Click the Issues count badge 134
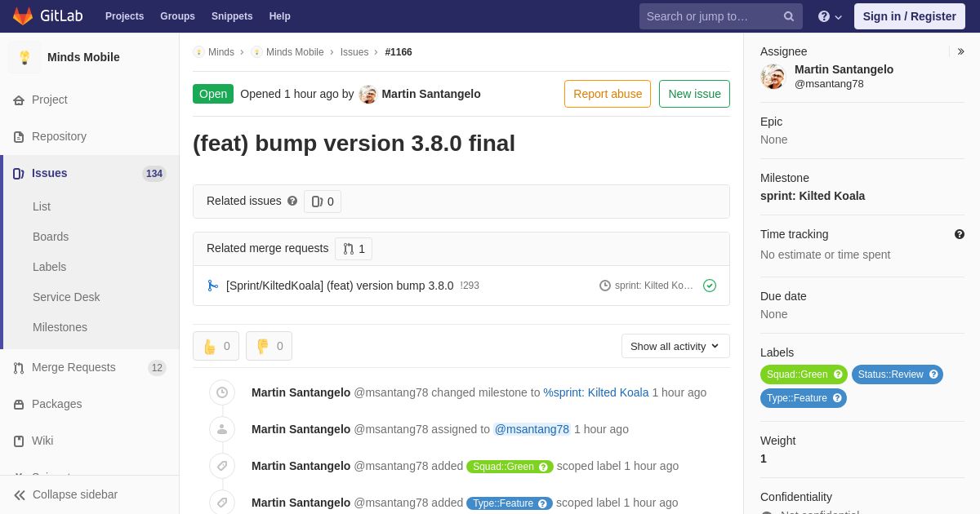The height and width of the screenshot is (514, 980). click(154, 174)
